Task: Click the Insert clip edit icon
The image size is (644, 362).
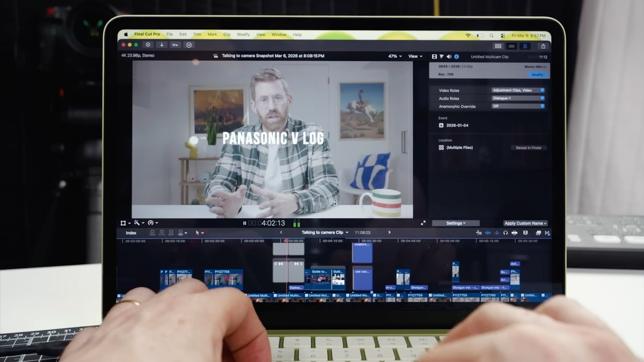Action: [x=162, y=233]
